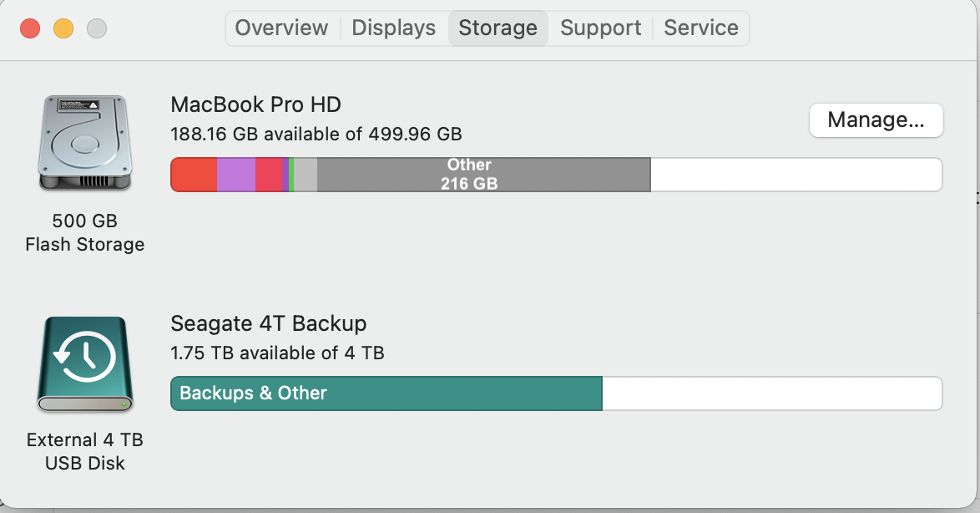Click the empty portion of Seagate storage bar
Viewport: 980px width, 513px height.
[771, 394]
